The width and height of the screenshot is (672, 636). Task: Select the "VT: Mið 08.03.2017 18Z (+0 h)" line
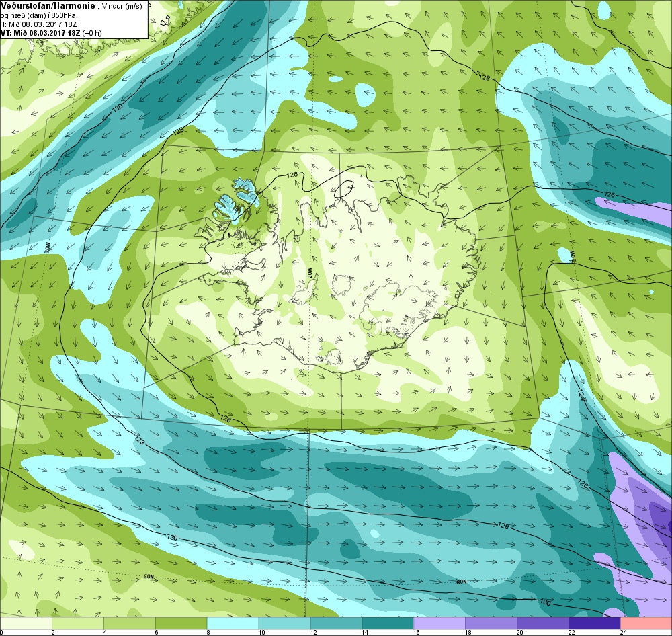pos(51,32)
